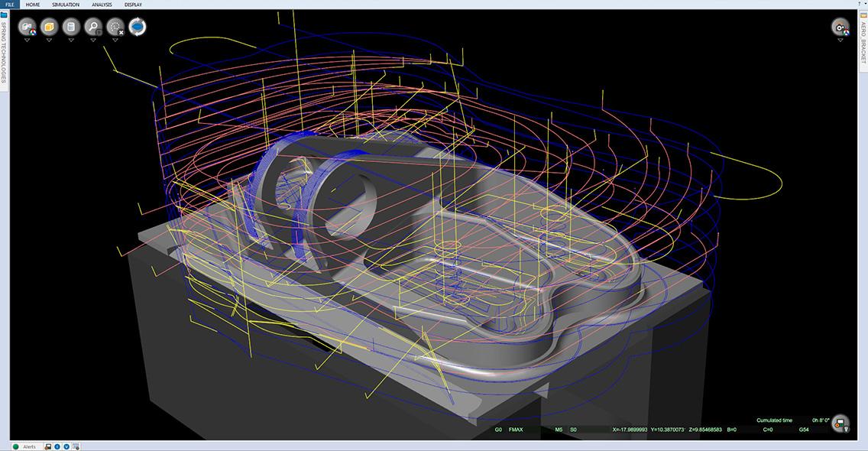This screenshot has height=451, width=868.
Task: Expand dropdown under the magnifier zoom icon
Action: 93,41
